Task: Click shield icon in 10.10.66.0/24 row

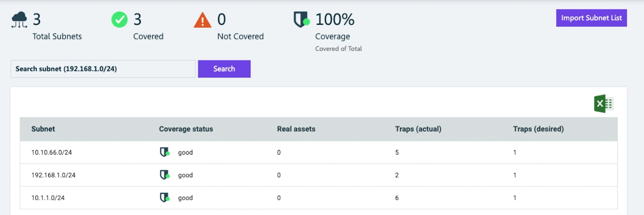Action: (x=165, y=152)
